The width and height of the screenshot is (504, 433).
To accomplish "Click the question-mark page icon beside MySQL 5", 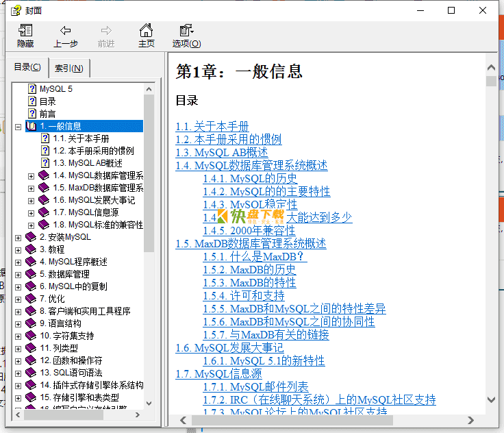I will 32,89.
